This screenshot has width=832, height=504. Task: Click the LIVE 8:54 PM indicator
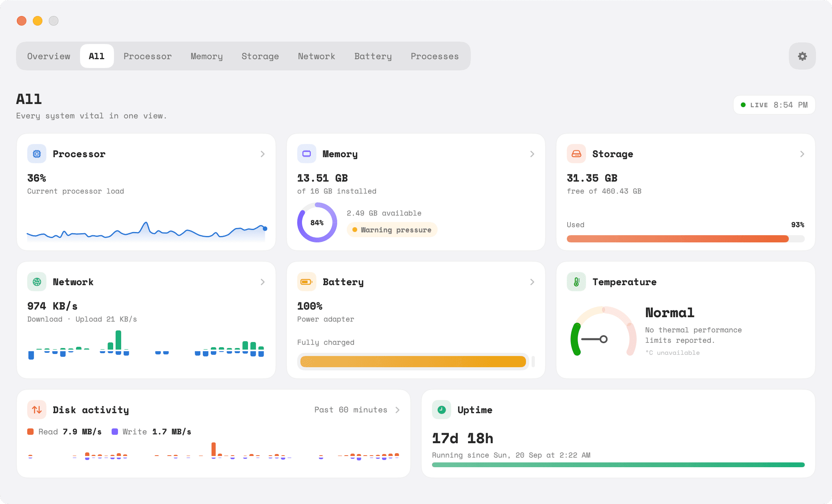point(774,105)
